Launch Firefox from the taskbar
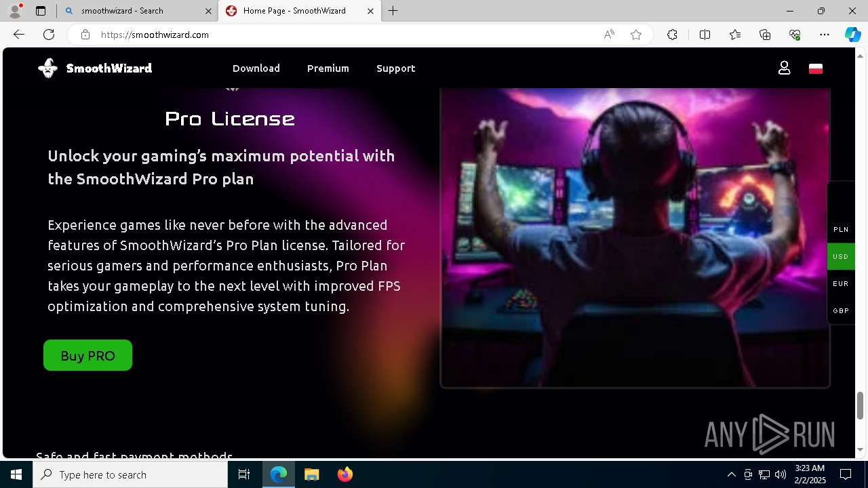Screen dimensions: 868x488 tap(345, 474)
